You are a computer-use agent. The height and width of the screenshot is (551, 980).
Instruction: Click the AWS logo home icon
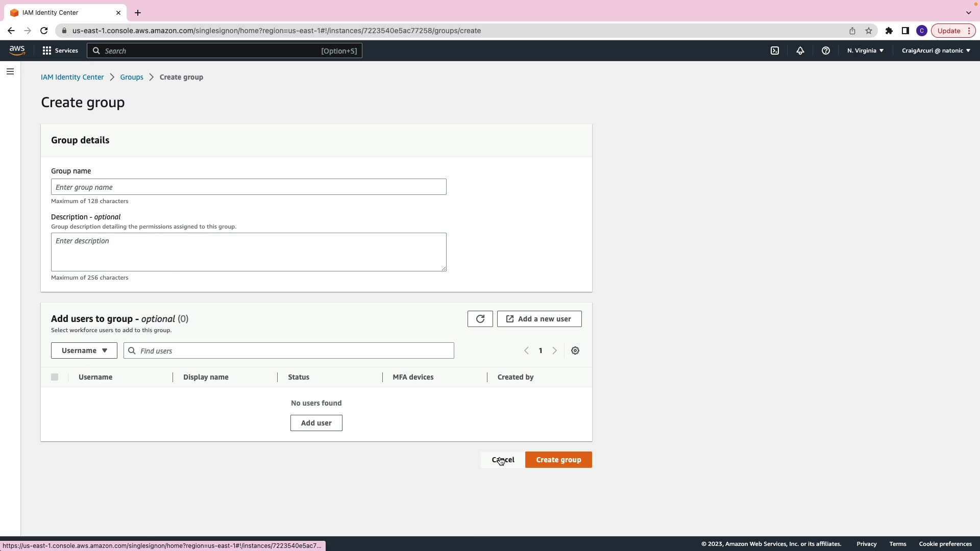click(x=17, y=50)
